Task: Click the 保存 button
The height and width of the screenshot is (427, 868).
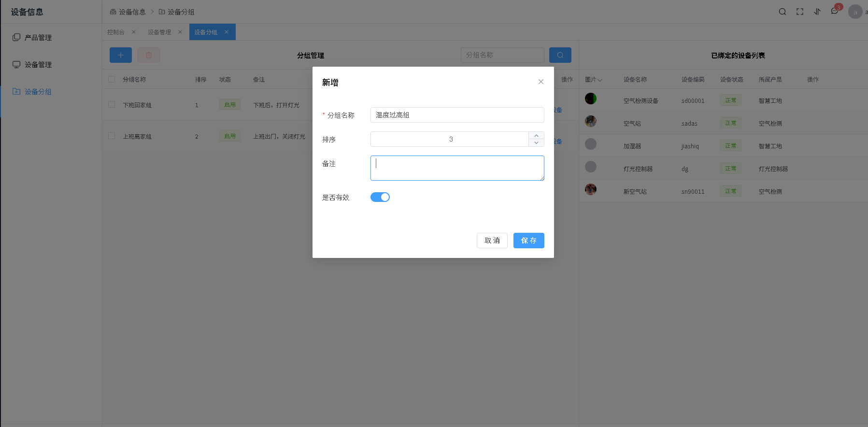Action: click(x=528, y=241)
